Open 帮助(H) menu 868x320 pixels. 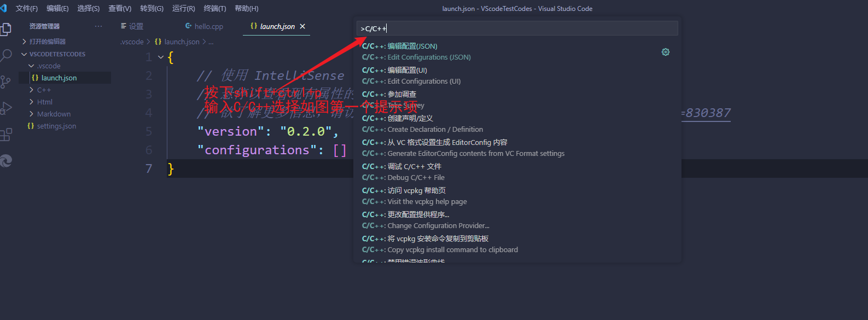pos(246,9)
